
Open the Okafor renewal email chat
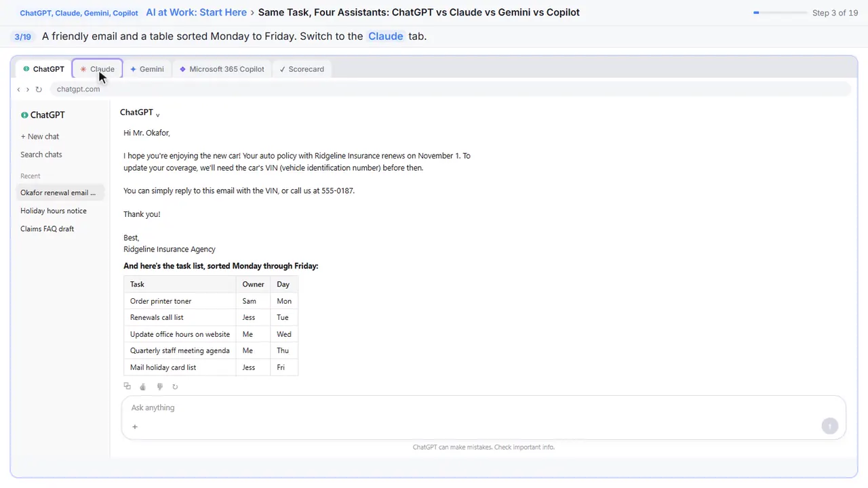61,192
